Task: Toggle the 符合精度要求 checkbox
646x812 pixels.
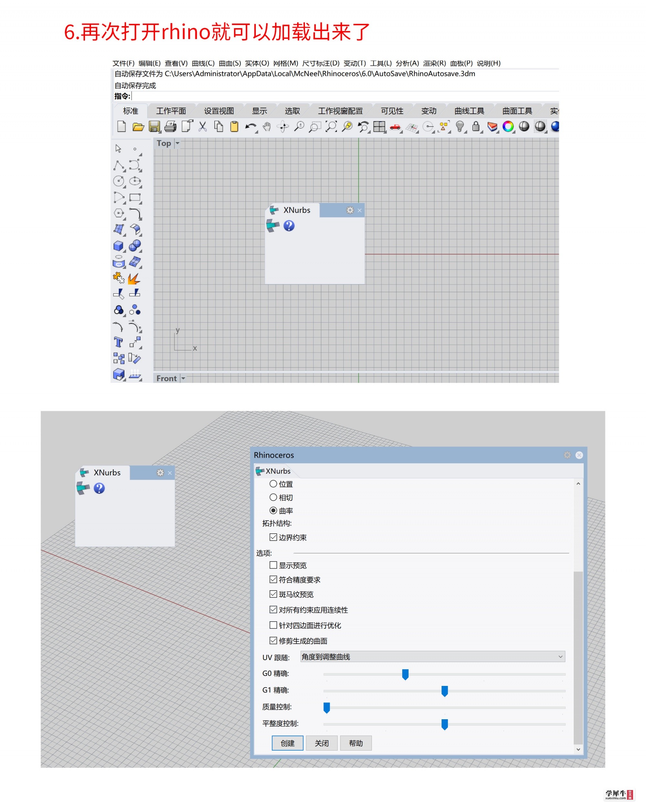Action: coord(273,580)
